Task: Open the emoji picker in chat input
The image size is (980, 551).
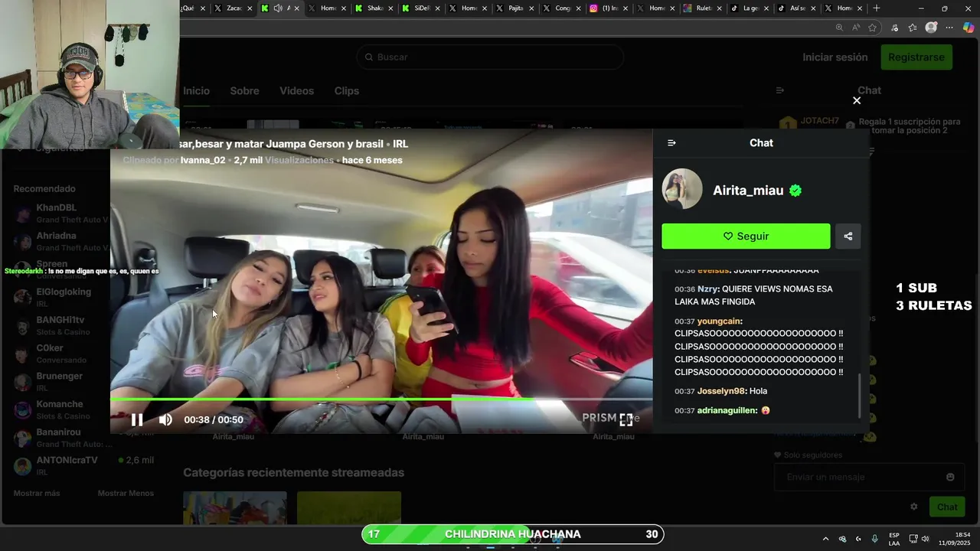Action: pos(950,477)
